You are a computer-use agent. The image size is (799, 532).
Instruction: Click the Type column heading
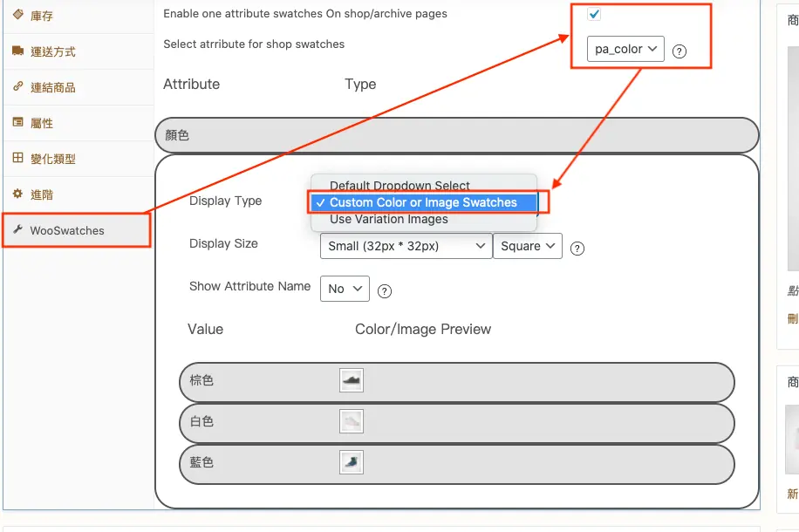(x=360, y=84)
